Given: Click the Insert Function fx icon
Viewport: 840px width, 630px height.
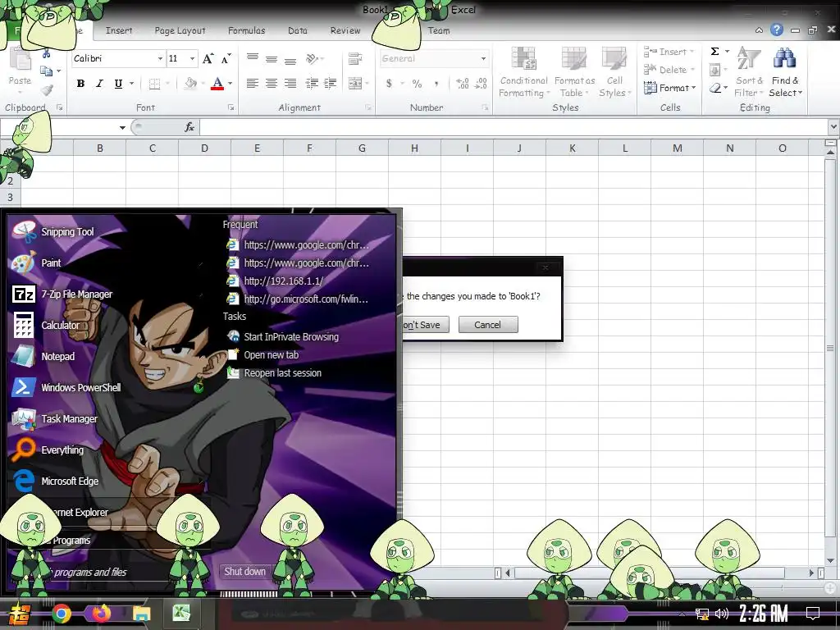Looking at the screenshot, I should pyautogui.click(x=189, y=127).
